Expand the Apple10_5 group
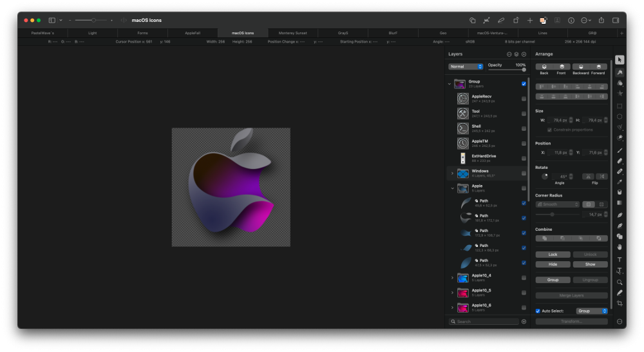The image size is (644, 352). click(452, 293)
